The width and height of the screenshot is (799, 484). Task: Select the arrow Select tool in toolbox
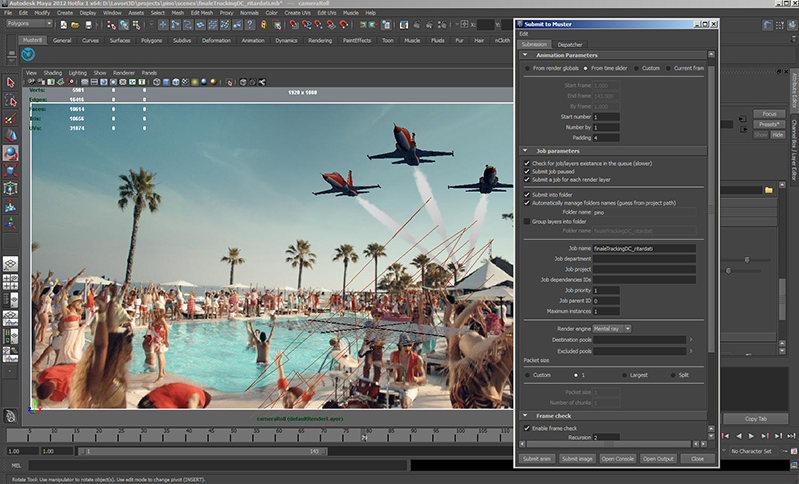pos(10,82)
